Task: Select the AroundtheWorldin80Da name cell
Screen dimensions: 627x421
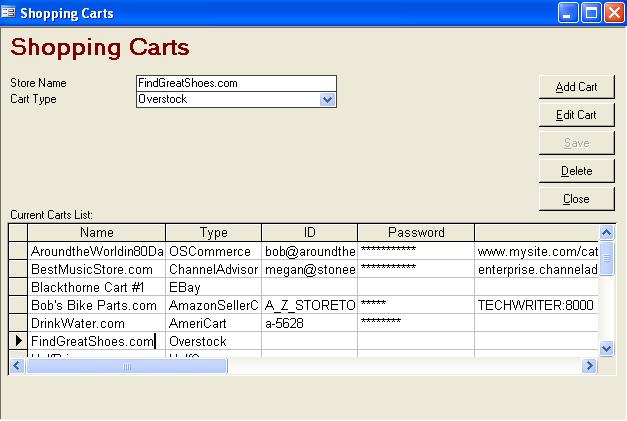Action: click(96, 251)
